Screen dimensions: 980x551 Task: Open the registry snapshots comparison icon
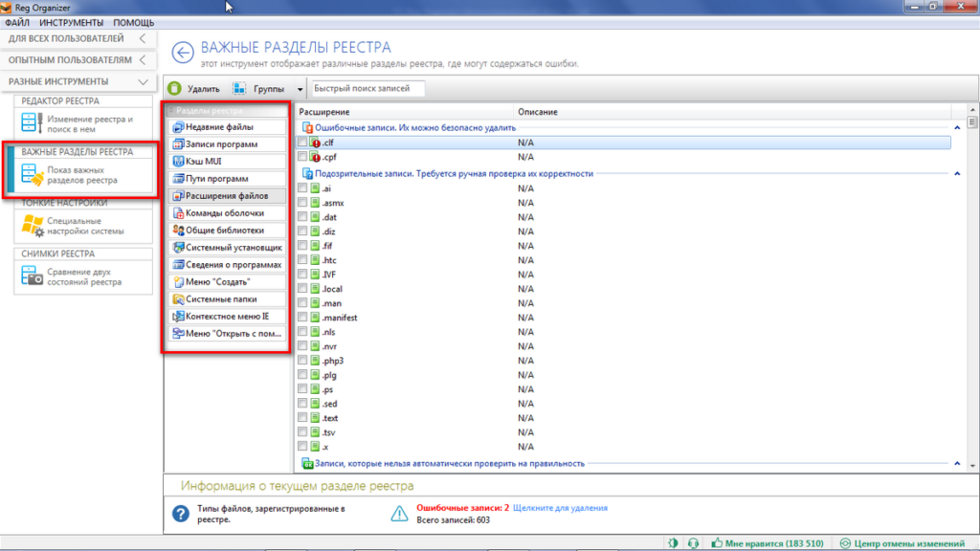[33, 277]
